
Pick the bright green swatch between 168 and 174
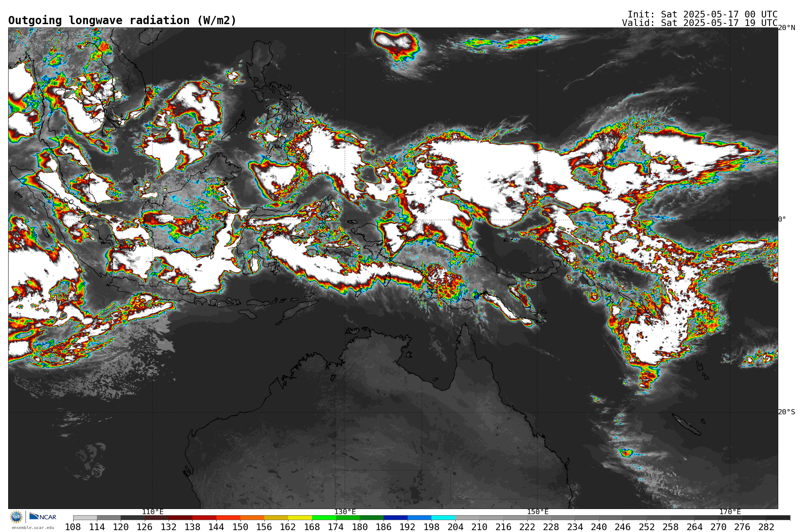point(324,518)
